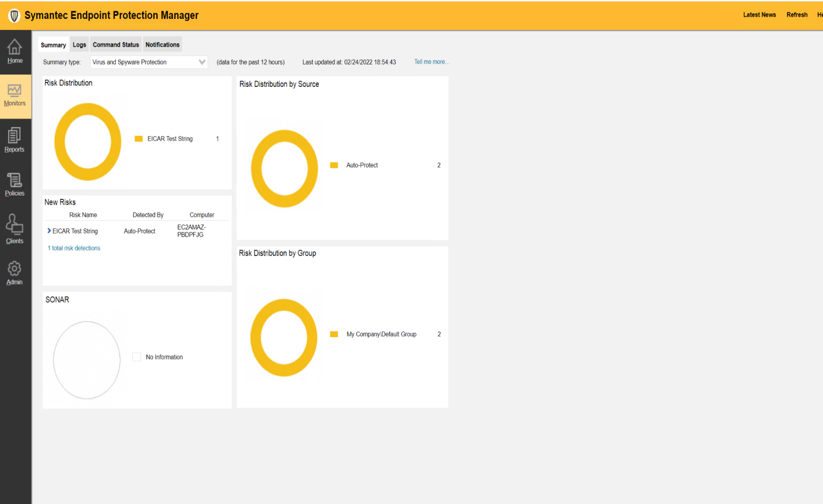Screen dimensions: 823x504
Task: Click the dropdown arrow on Summary type
Action: click(202, 62)
